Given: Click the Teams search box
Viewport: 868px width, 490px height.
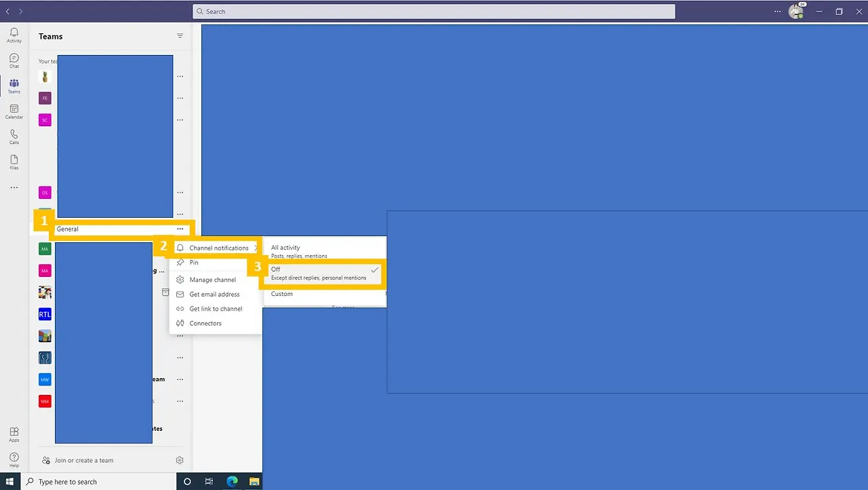Looking at the screenshot, I should click(x=434, y=12).
